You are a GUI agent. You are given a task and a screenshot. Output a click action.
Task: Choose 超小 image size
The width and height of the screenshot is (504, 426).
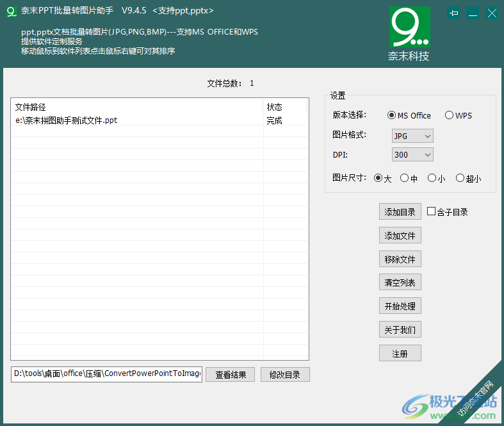click(x=468, y=178)
